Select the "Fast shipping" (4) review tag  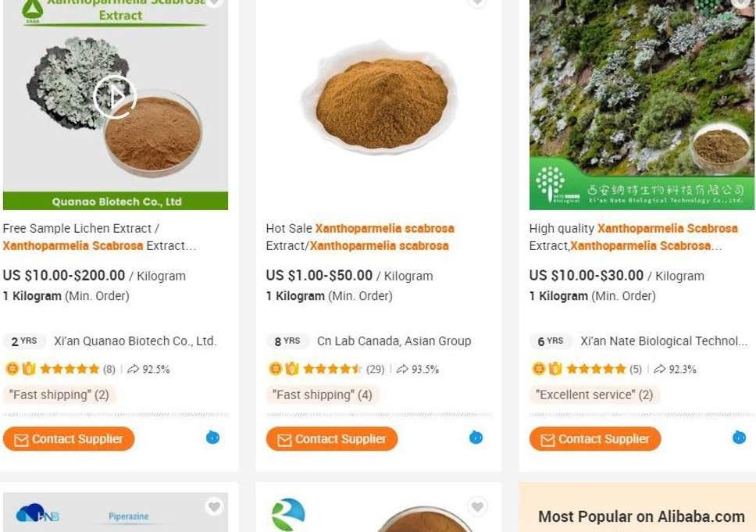click(x=322, y=395)
